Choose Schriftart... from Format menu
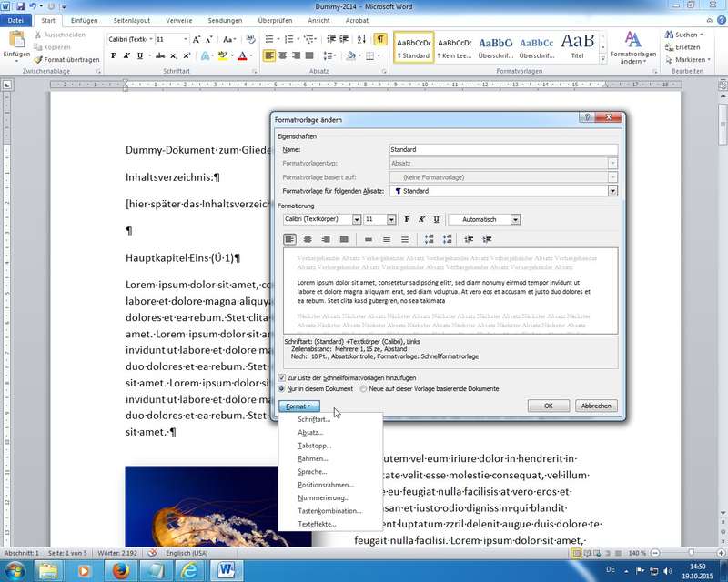Image resolution: width=728 pixels, height=582 pixels. coord(314,419)
